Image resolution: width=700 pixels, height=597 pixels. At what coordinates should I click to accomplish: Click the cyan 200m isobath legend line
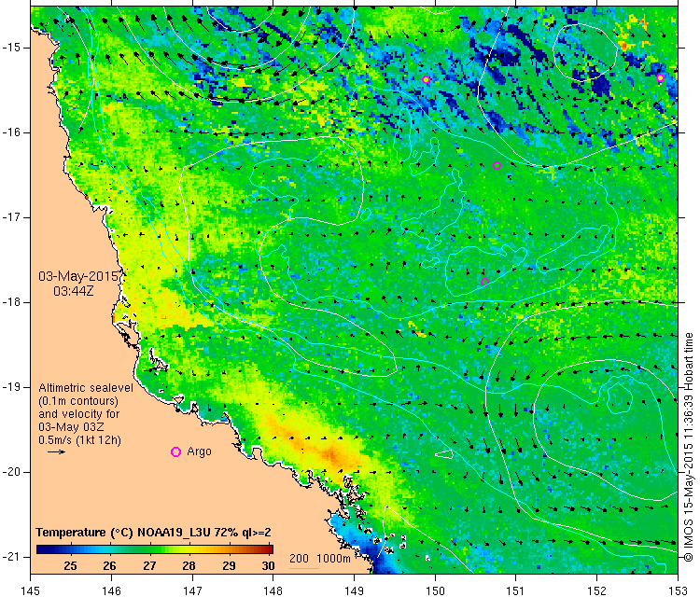click(304, 568)
